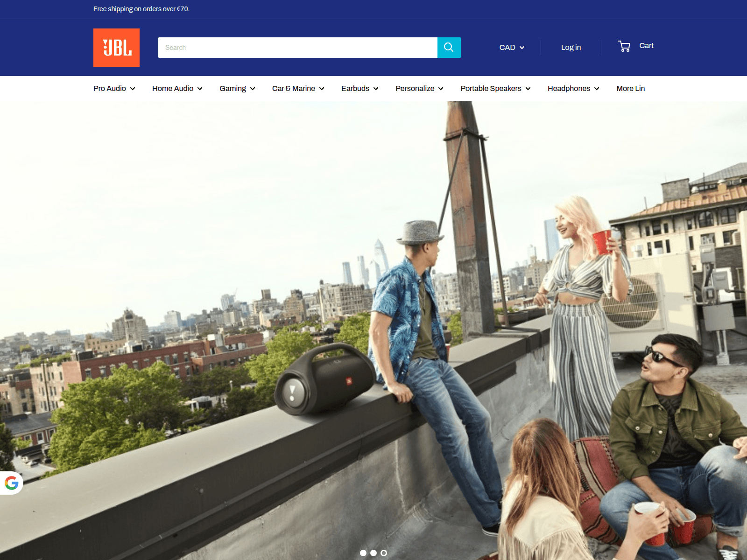Open the Cart link text
Image resolution: width=747 pixels, height=560 pixels.
(646, 46)
